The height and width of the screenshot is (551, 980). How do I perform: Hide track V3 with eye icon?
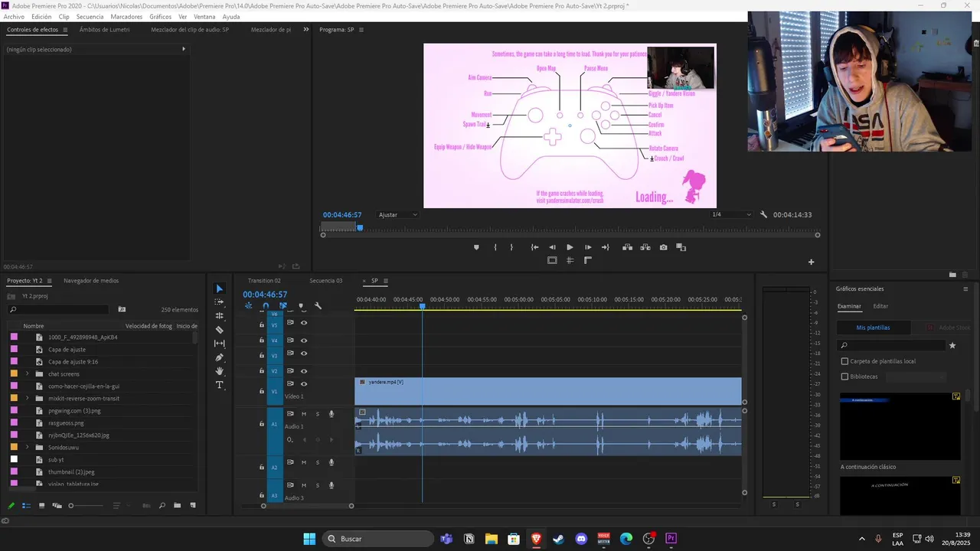tap(304, 354)
